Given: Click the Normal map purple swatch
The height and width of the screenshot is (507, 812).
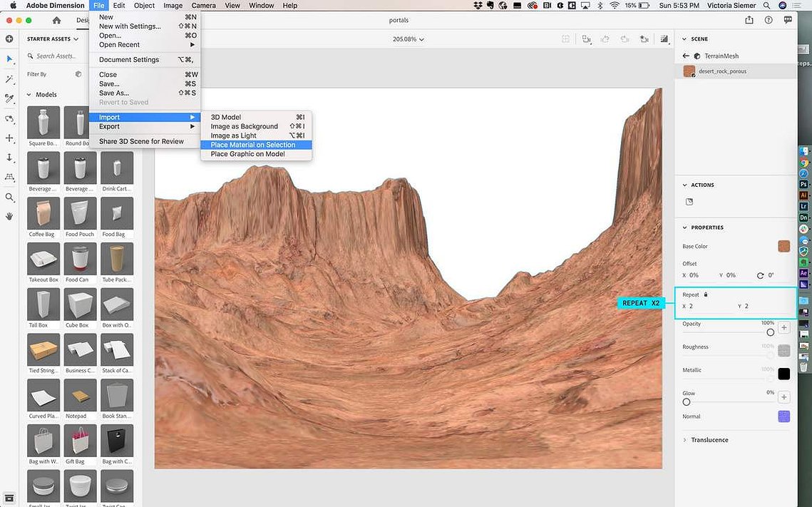Looking at the screenshot, I should 784,416.
